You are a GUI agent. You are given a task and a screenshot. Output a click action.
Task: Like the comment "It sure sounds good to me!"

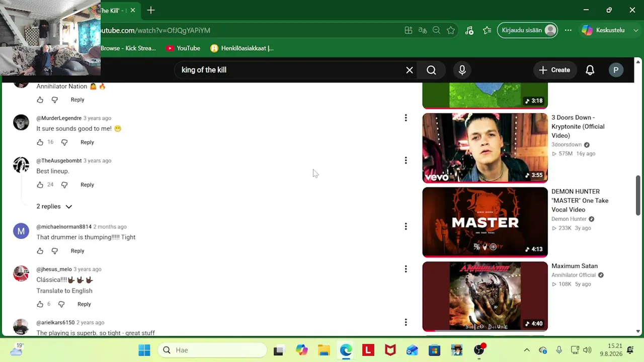pos(40,142)
